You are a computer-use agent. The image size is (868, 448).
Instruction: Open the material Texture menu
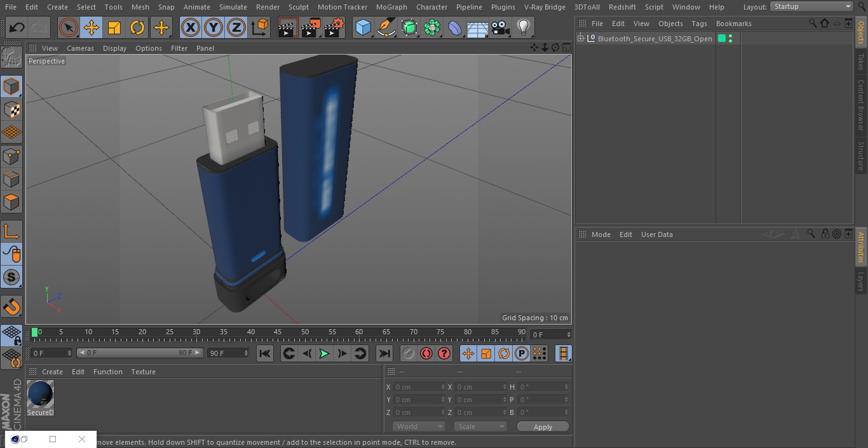[143, 372]
